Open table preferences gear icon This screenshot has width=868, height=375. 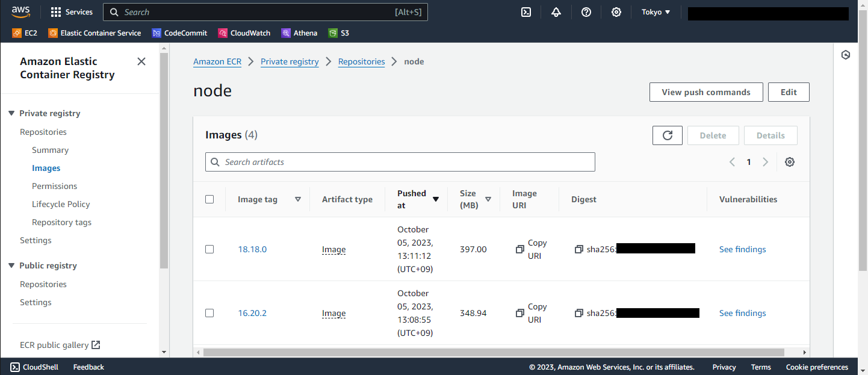(790, 162)
